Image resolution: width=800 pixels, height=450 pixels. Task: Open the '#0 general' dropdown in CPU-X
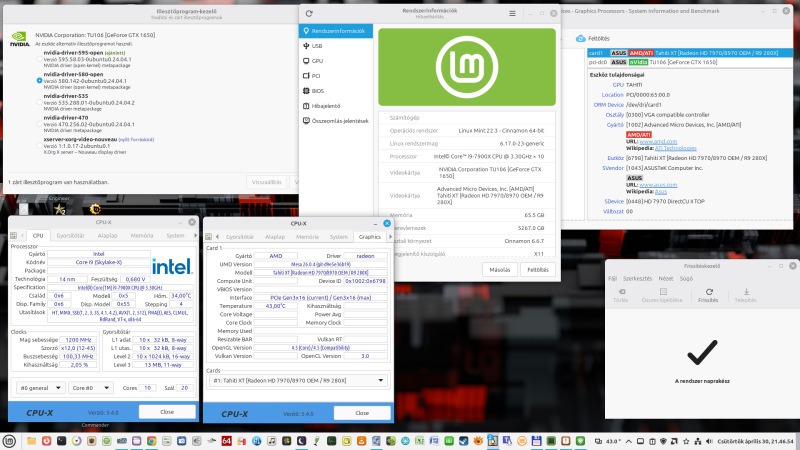click(x=40, y=388)
